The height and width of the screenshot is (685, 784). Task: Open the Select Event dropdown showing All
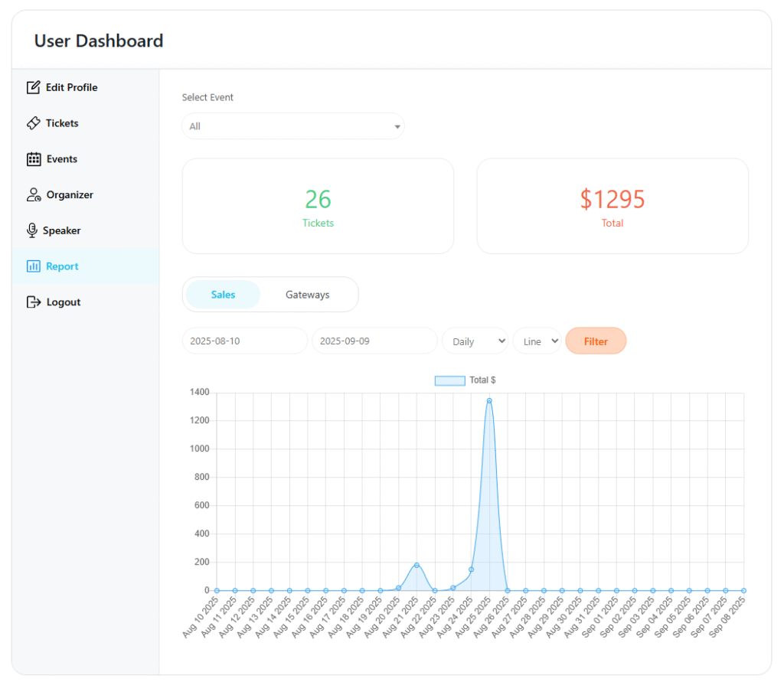tap(293, 126)
